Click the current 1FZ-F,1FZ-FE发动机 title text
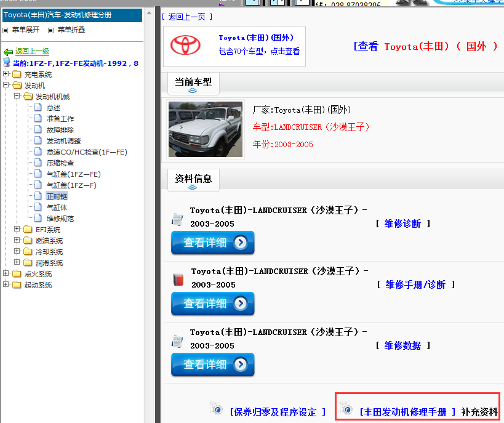 point(76,63)
